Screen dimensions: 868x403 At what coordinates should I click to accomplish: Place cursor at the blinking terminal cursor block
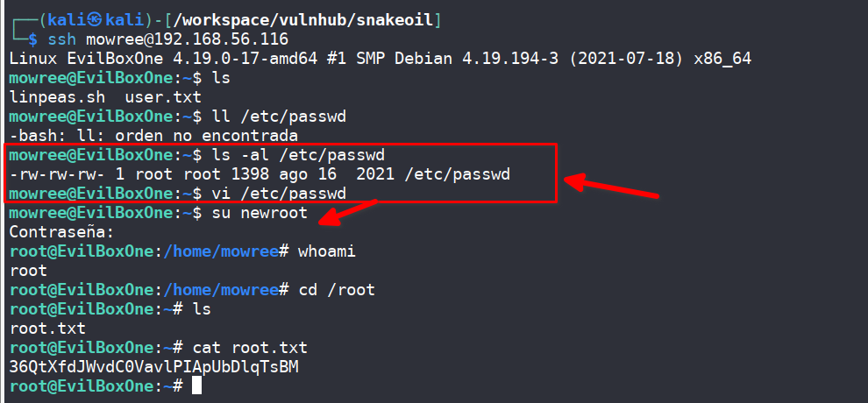197,385
